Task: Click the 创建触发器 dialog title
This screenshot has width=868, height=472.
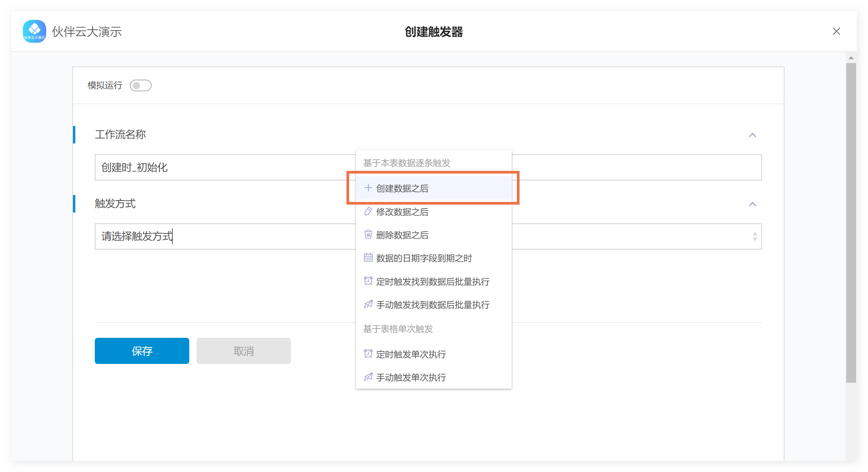Action: (434, 32)
